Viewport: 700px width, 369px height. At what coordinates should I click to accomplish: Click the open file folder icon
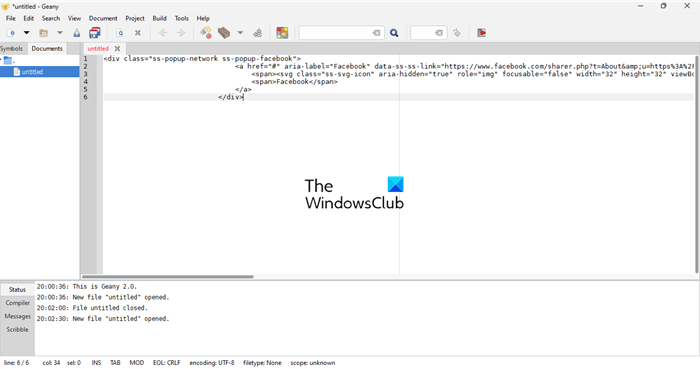[x=43, y=33]
